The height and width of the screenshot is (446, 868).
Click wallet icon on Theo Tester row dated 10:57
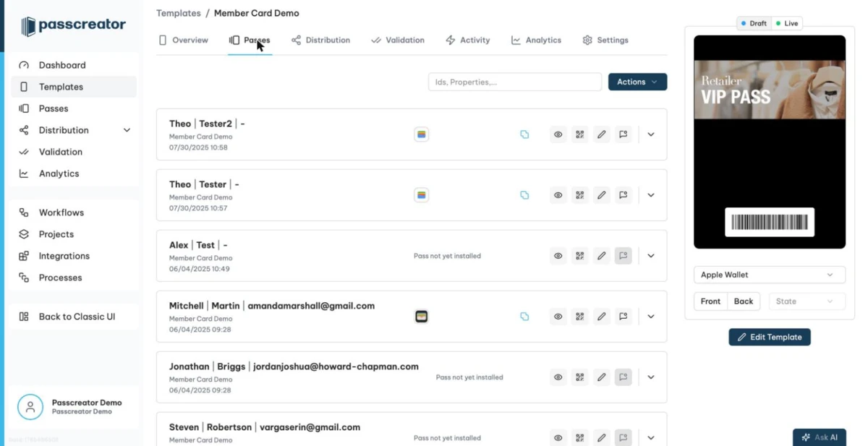coord(421,195)
